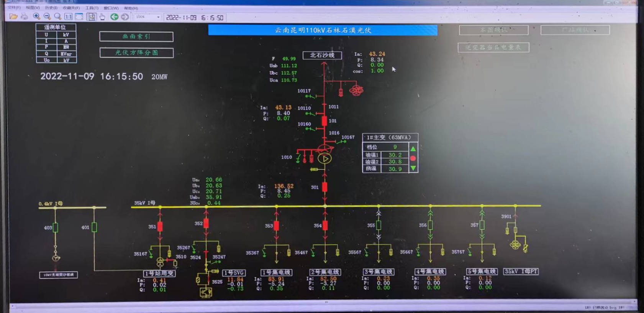Click the green back arrow icon
This screenshot has width=644, height=313.
(x=114, y=16)
